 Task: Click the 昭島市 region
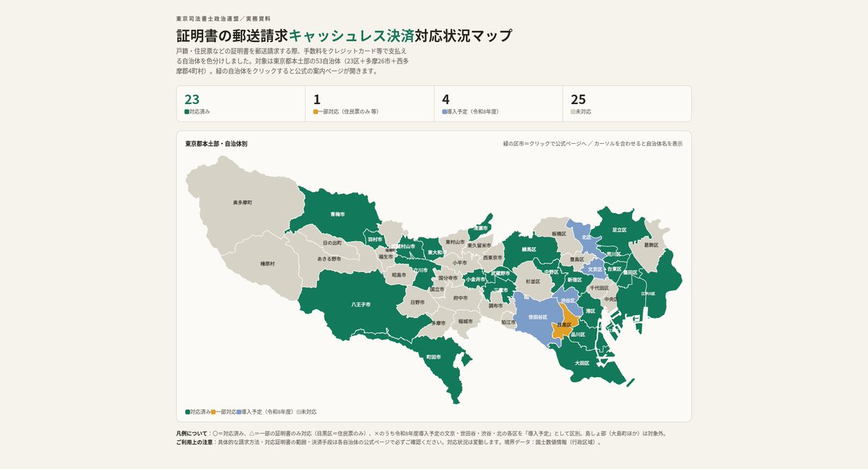pos(399,275)
